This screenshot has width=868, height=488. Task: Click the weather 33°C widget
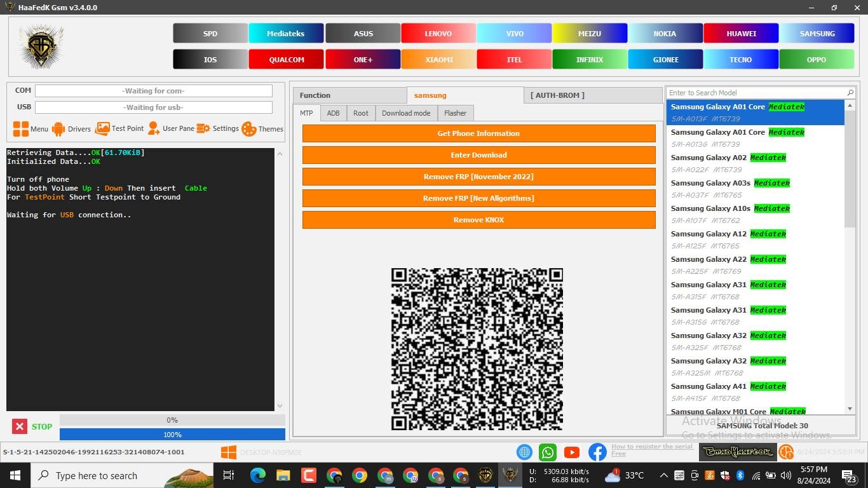pos(624,475)
